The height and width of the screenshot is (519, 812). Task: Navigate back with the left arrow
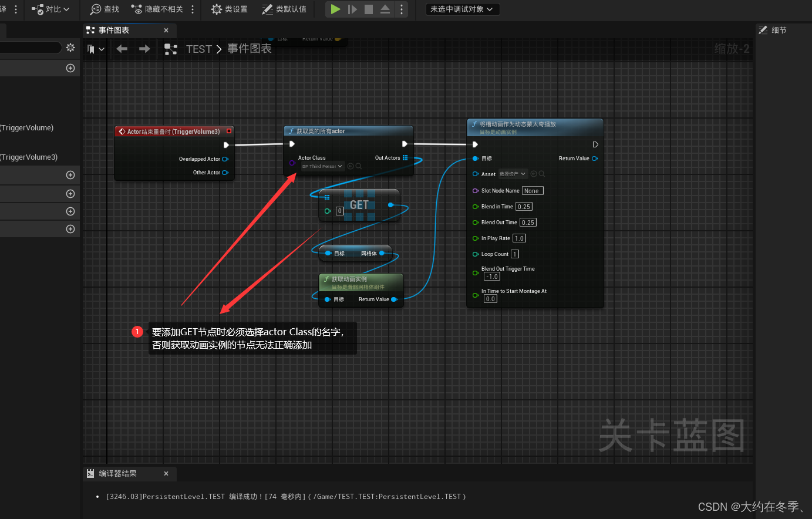point(122,49)
